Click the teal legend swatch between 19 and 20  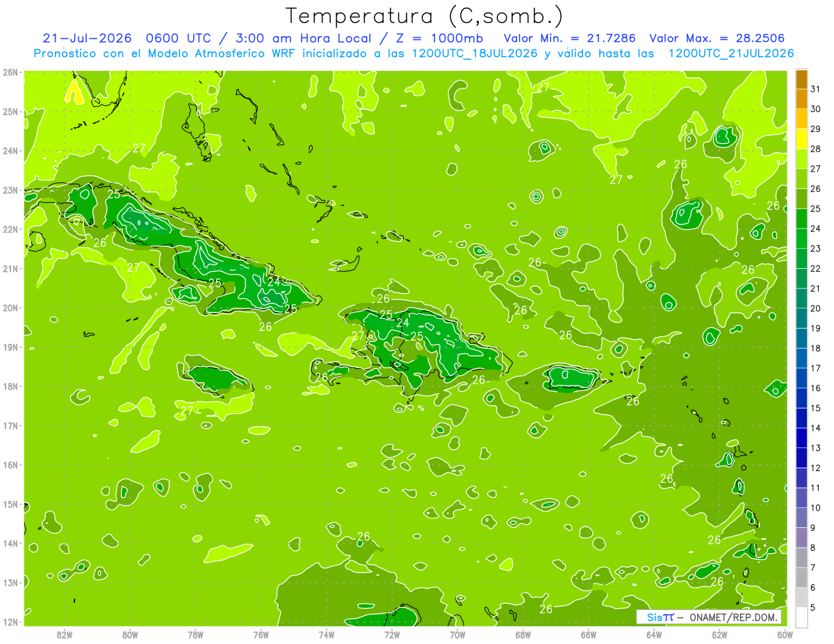coord(801,318)
